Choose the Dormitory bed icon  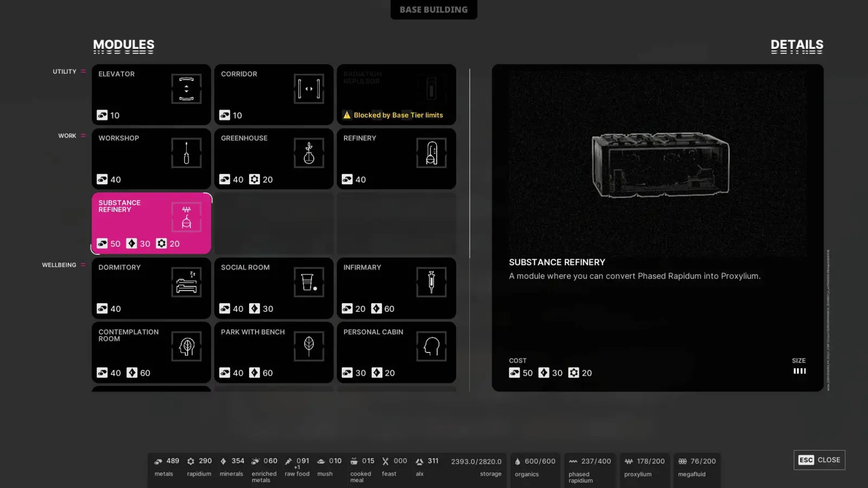187,282
